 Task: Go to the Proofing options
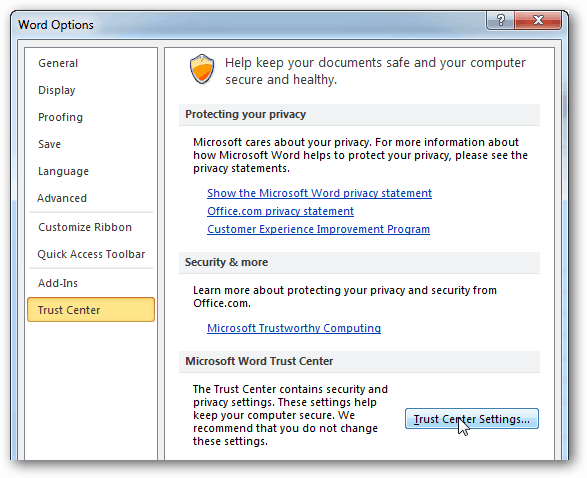[60, 117]
